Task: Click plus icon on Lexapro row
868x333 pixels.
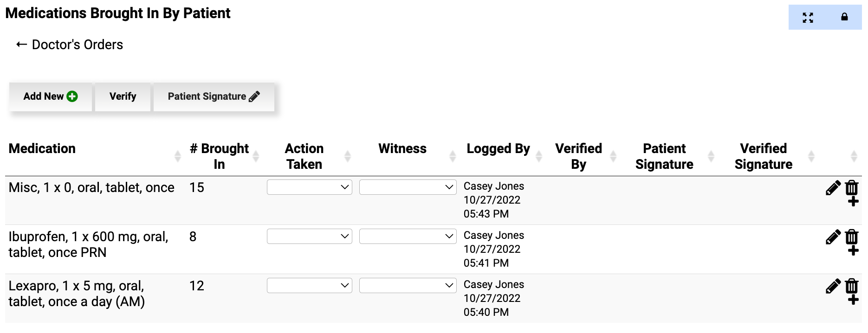Action: click(853, 300)
